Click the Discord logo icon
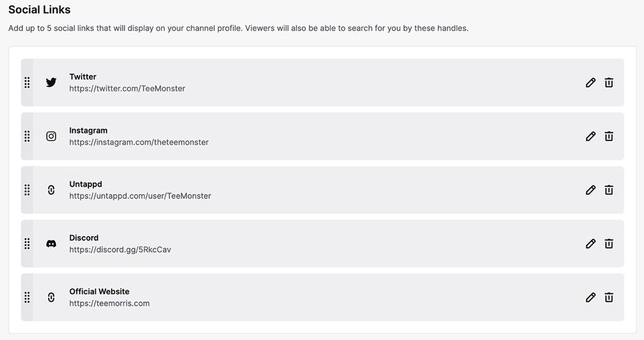The image size is (644, 340). pos(51,244)
